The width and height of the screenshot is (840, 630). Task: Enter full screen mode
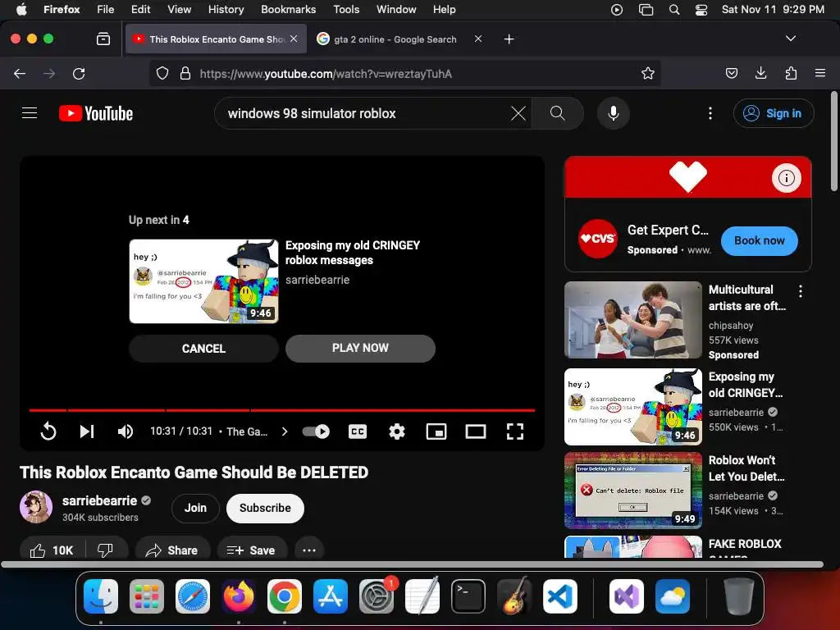515,431
